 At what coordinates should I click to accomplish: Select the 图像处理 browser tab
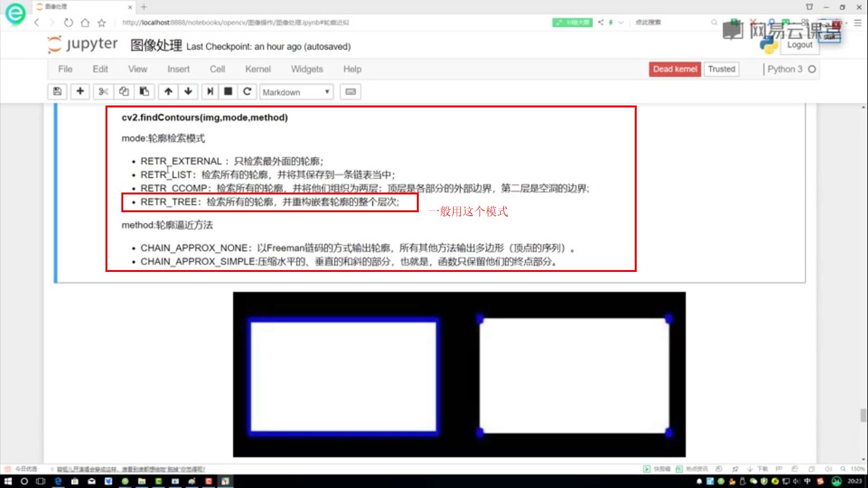tap(83, 7)
